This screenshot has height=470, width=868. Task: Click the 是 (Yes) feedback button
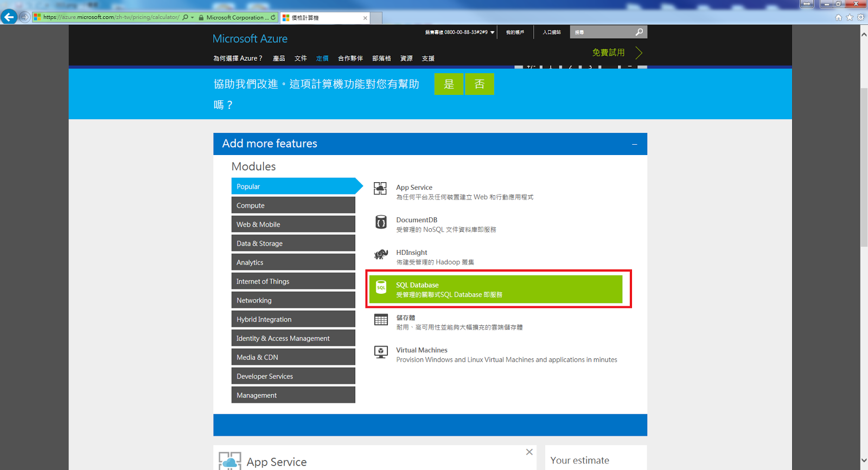449,84
